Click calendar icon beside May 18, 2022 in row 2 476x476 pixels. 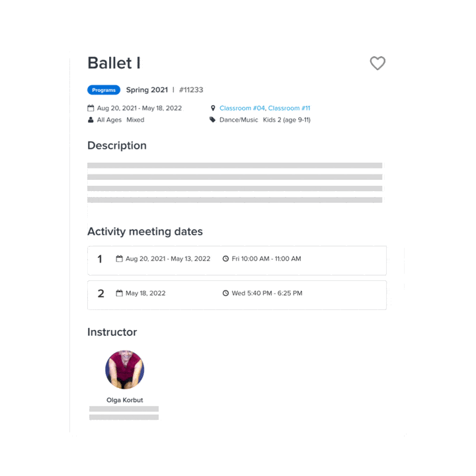click(120, 293)
